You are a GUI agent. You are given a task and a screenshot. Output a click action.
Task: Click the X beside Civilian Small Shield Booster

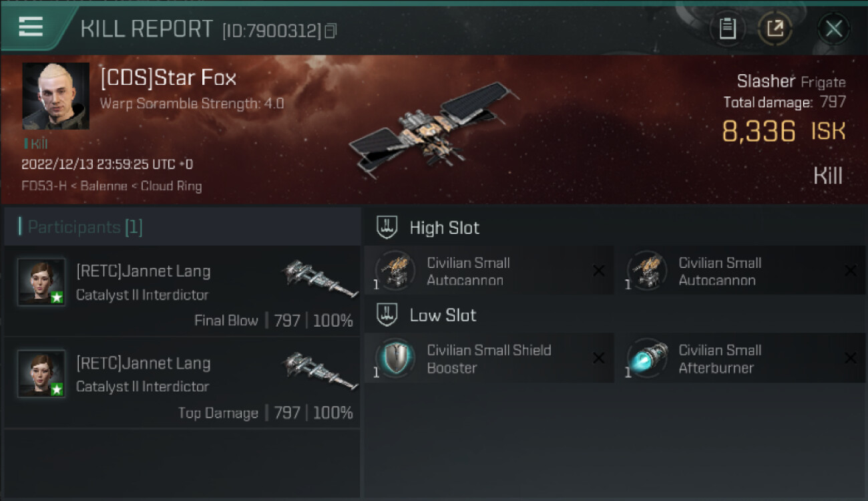click(598, 358)
